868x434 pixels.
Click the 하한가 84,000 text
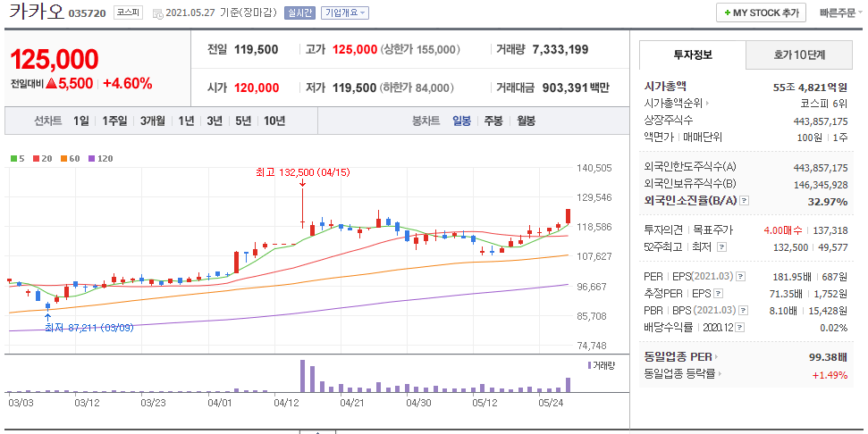tap(417, 88)
